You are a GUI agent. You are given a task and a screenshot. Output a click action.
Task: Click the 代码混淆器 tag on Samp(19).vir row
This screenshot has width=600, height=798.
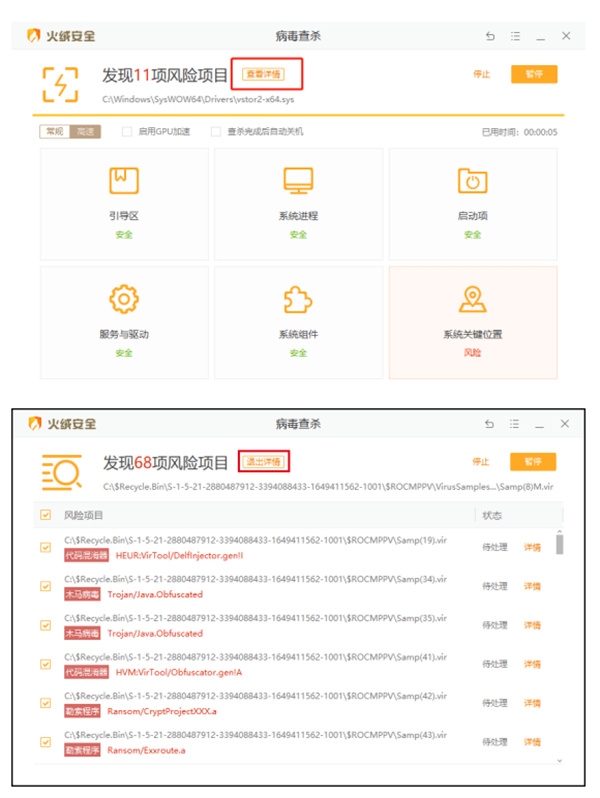(86, 555)
